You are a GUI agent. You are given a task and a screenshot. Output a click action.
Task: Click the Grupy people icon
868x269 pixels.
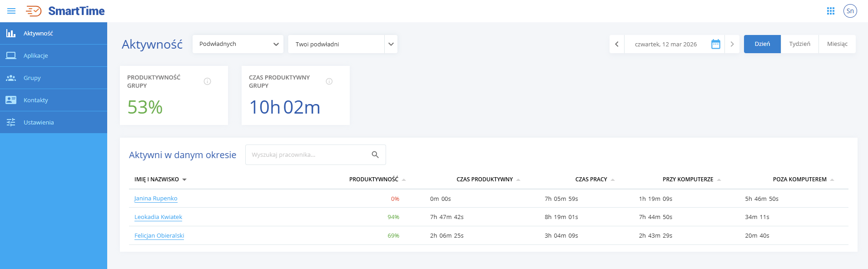(11, 78)
